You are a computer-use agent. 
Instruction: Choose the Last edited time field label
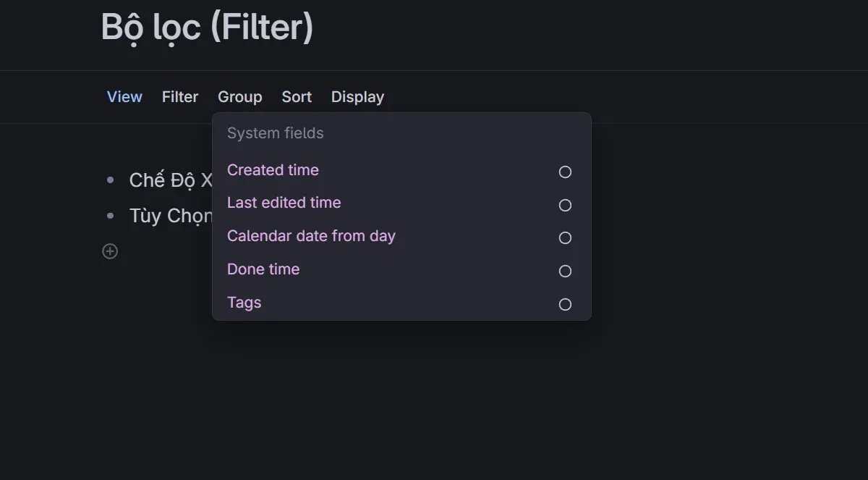click(284, 203)
